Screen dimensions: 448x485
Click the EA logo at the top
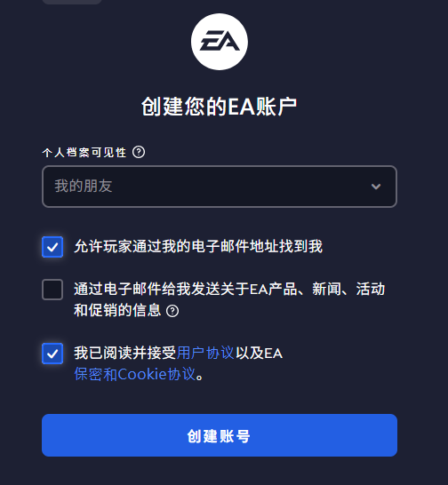(220, 42)
